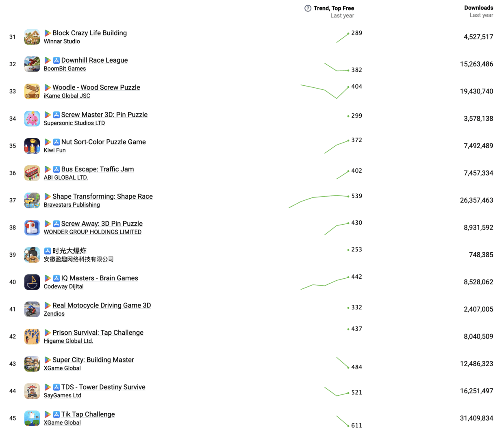Click the Google Play badge beside Prison Survival
Image resolution: width=504 pixels, height=429 pixels.
[x=48, y=333]
